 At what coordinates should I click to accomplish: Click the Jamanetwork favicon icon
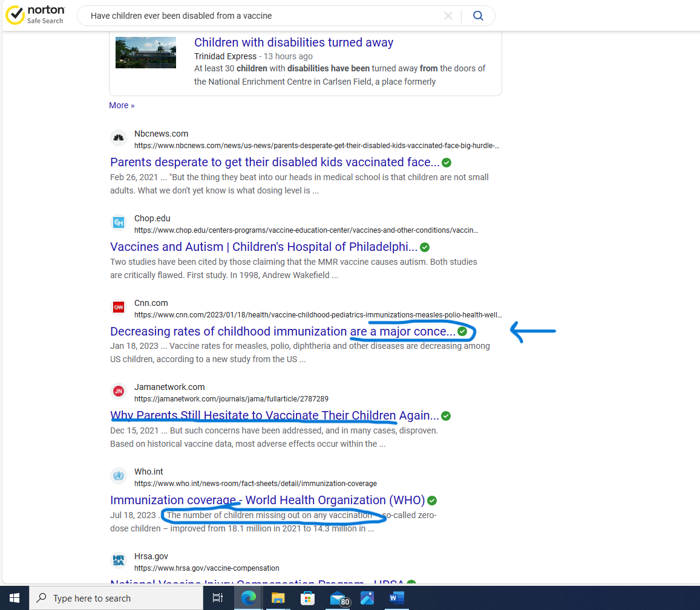119,391
